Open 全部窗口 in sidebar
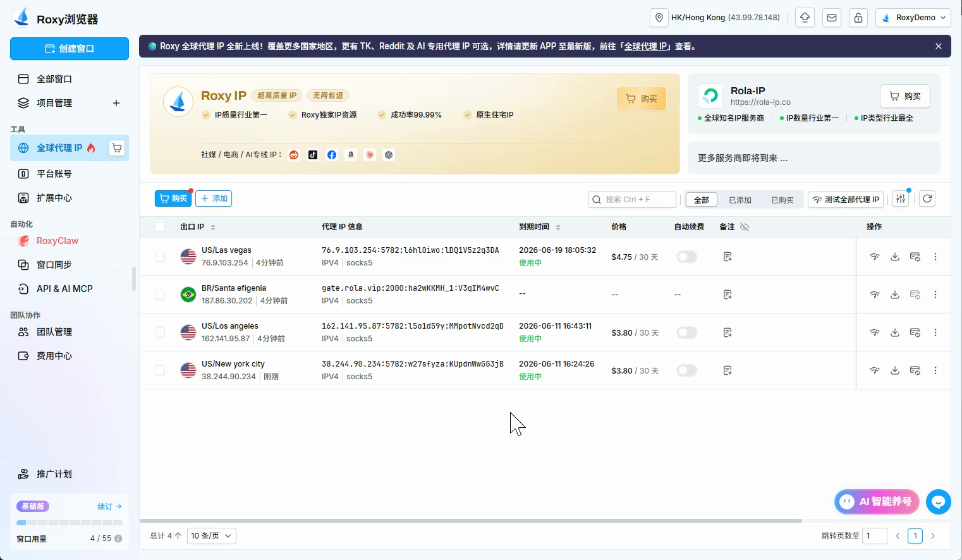Viewport: 962px width, 560px height. pos(70,79)
